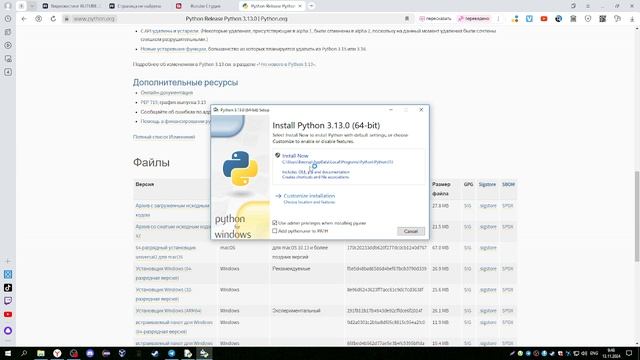Screen dimensions: 640x360
Task: Click the www.python.org address field
Action: coord(94,19)
